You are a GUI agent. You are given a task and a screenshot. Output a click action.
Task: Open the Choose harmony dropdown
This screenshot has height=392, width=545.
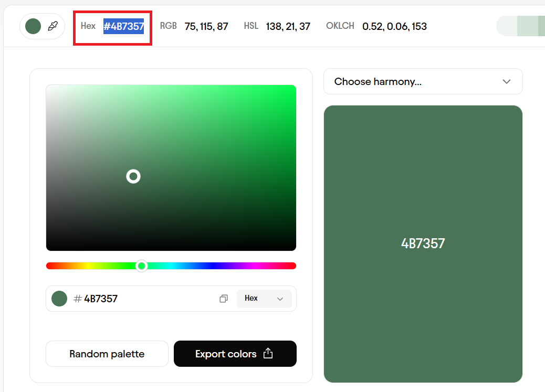(423, 81)
